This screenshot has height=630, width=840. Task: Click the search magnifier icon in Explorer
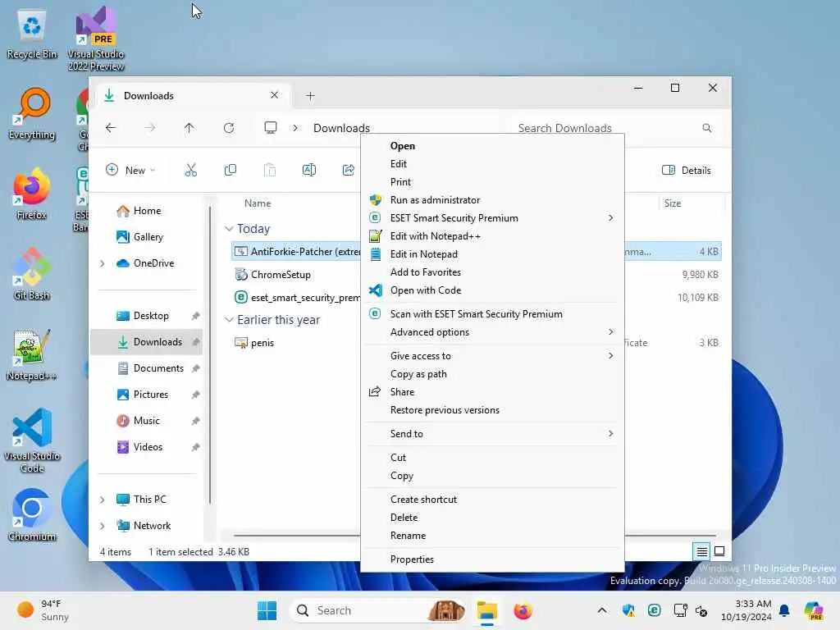click(x=706, y=128)
